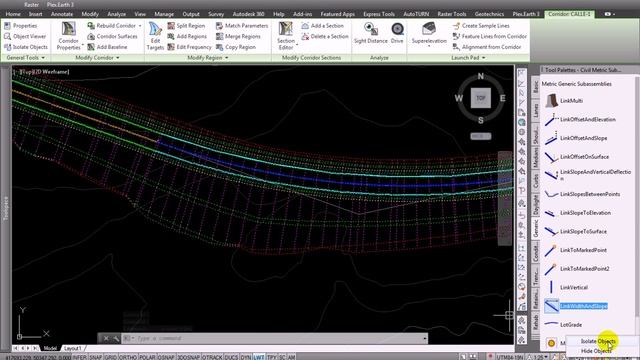Click Create Sample Lines
The image size is (640, 360).
(481, 26)
